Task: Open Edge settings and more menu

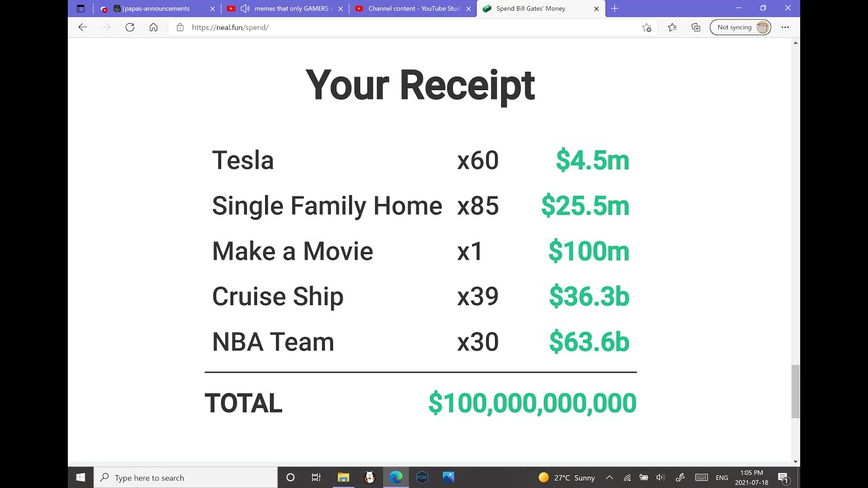Action: [x=785, y=27]
